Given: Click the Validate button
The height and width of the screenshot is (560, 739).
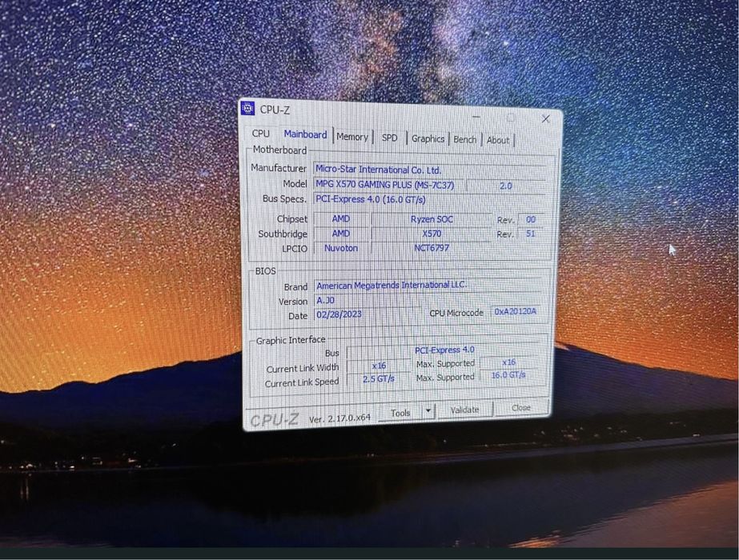Looking at the screenshot, I should click(x=464, y=410).
